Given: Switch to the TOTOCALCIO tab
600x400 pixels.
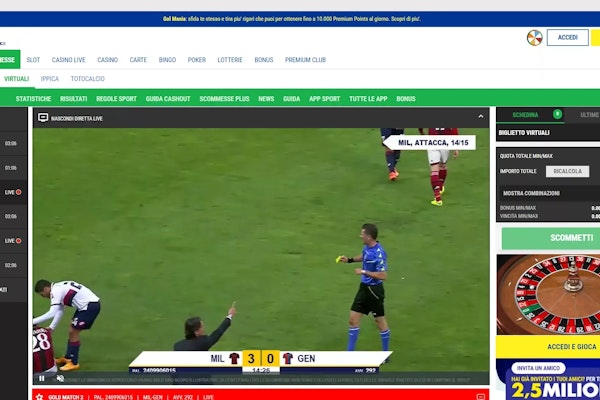Looking at the screenshot, I should [88, 79].
